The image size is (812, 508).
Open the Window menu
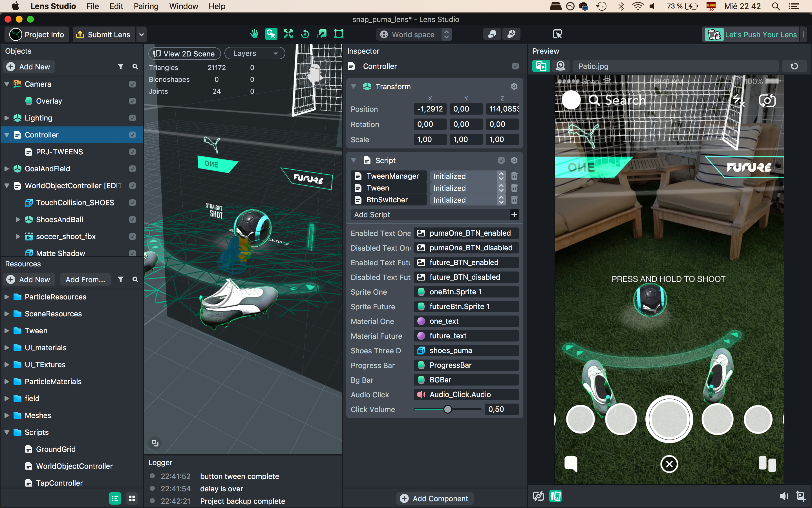(x=184, y=6)
